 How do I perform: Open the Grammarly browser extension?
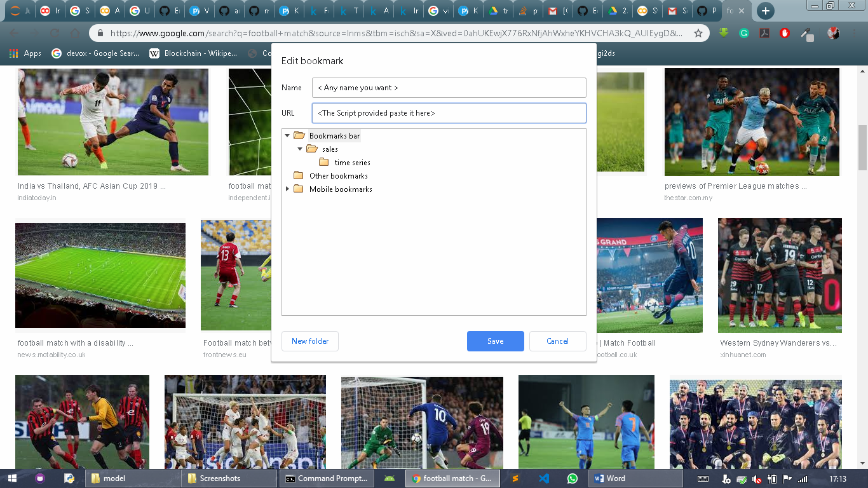(x=743, y=33)
